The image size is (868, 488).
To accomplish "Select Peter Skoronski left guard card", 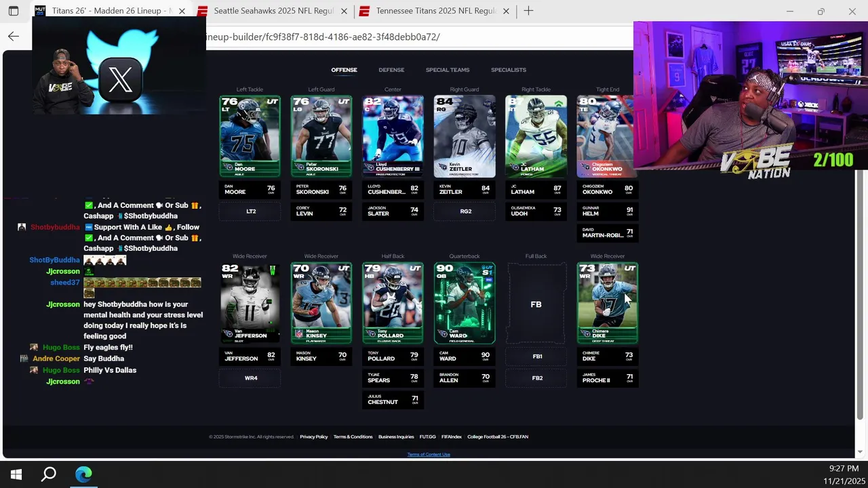I will pyautogui.click(x=321, y=136).
